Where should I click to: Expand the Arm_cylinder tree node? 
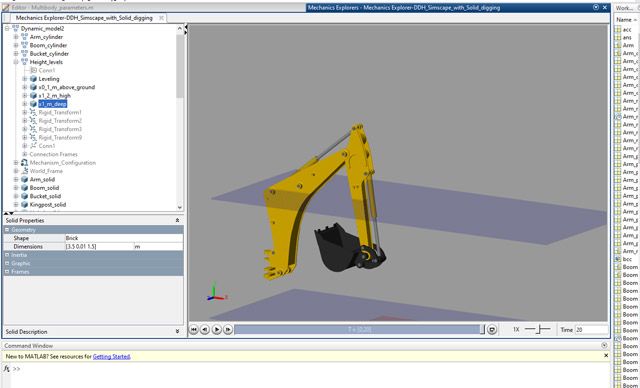click(x=16, y=37)
